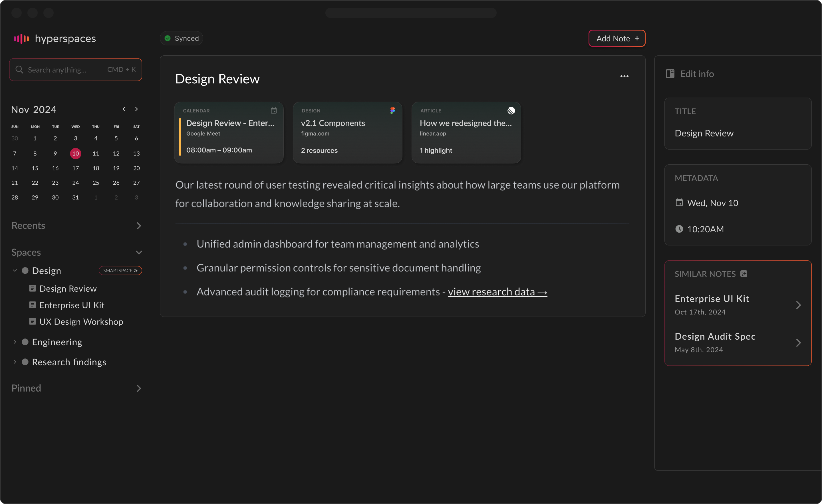Open the Design Review - Enter... calendar card

[x=229, y=132]
